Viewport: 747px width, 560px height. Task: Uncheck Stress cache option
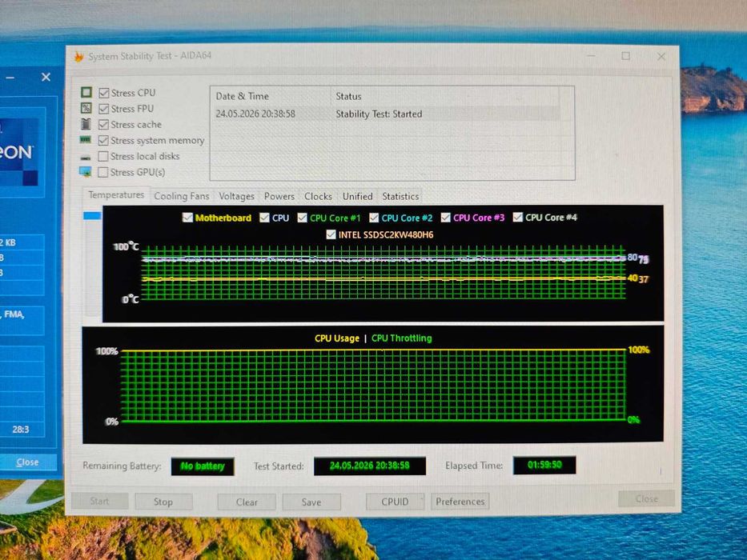103,125
